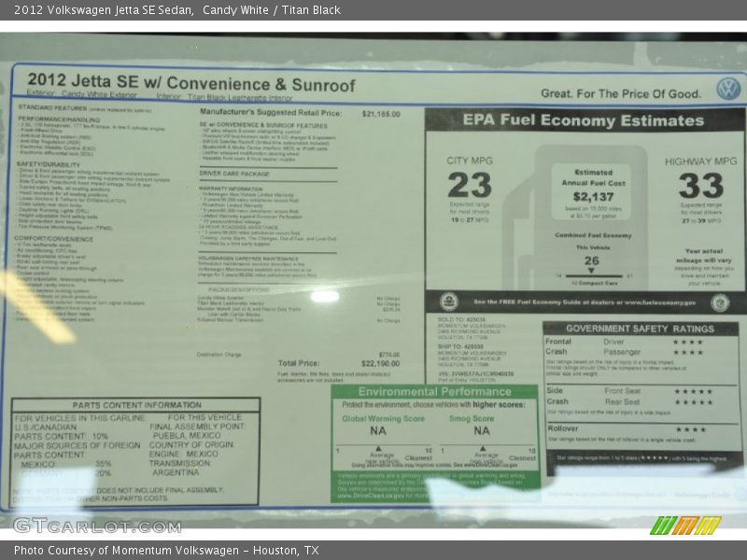Click the GTCARLOT.COM watermark
The height and width of the screenshot is (560, 747).
click(96, 525)
